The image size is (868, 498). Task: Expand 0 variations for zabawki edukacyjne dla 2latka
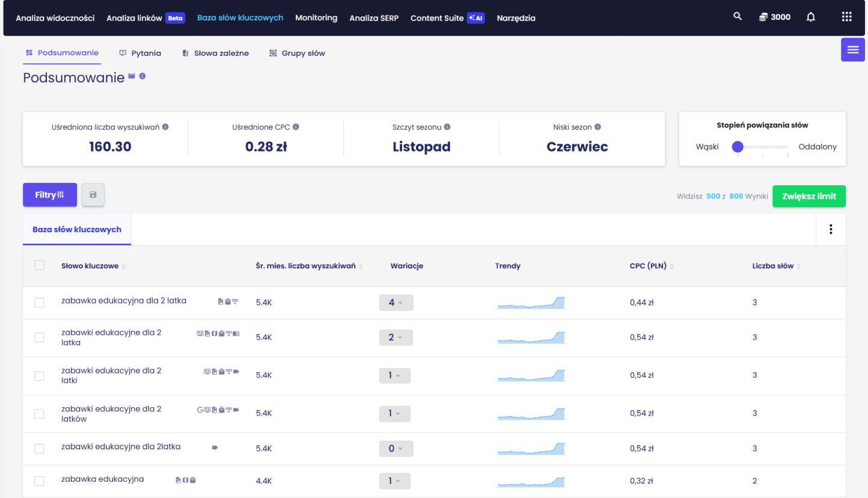tap(396, 448)
